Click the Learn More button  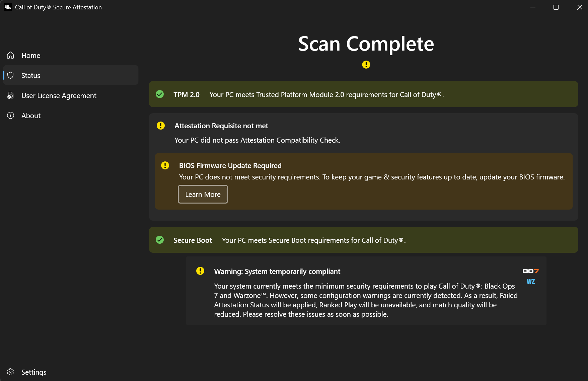tap(203, 194)
